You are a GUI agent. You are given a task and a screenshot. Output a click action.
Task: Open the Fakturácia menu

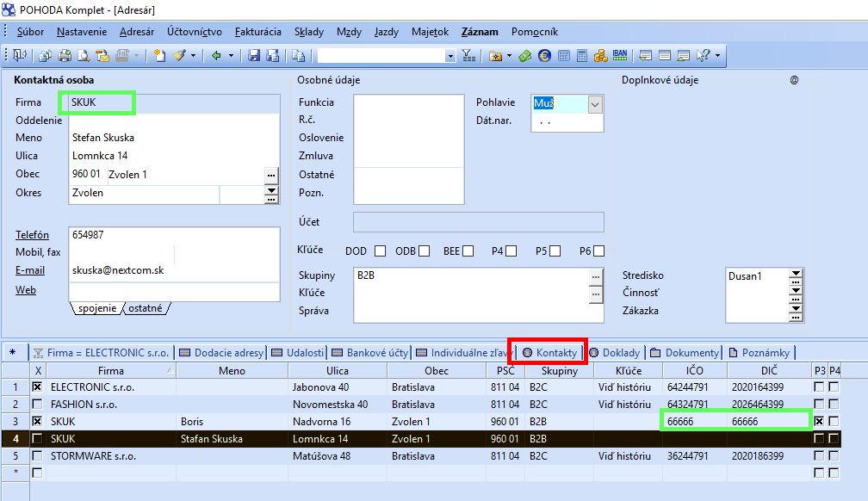pos(258,32)
